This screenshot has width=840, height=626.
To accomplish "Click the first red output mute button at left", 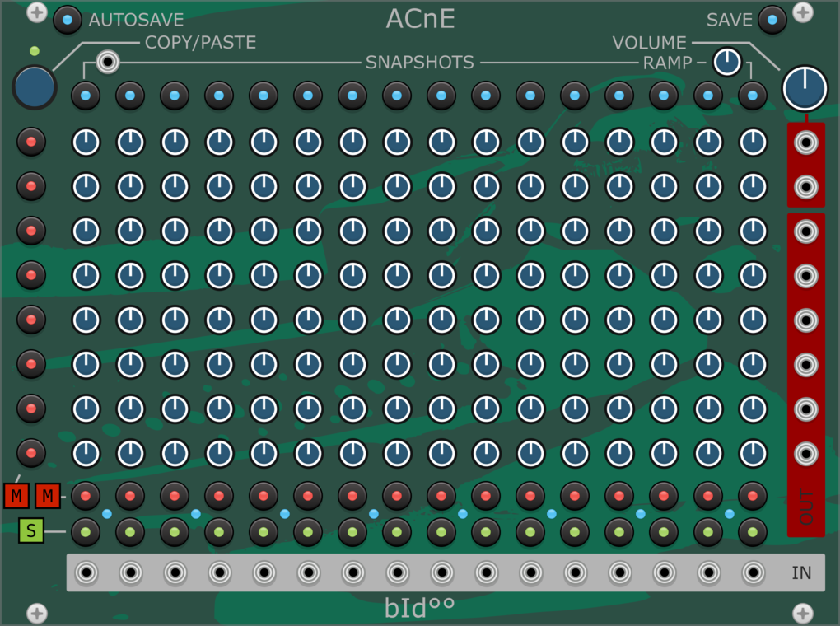I will coord(31,142).
